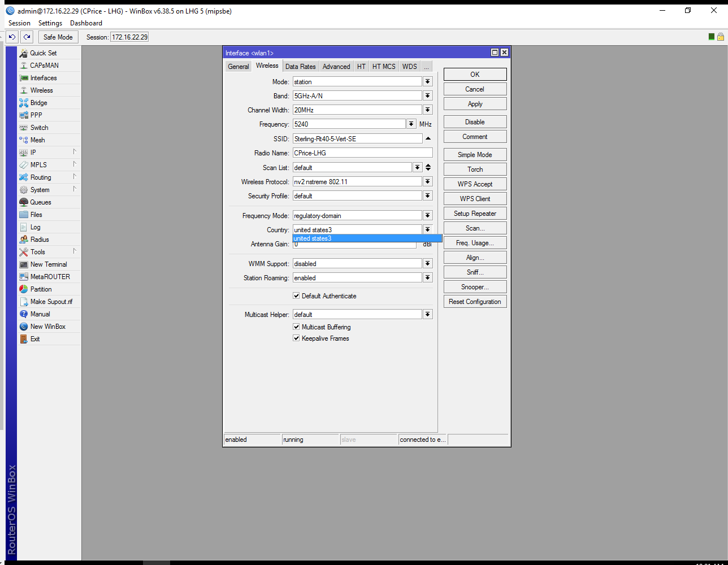Open the Settings menu
The height and width of the screenshot is (565, 728).
50,23
